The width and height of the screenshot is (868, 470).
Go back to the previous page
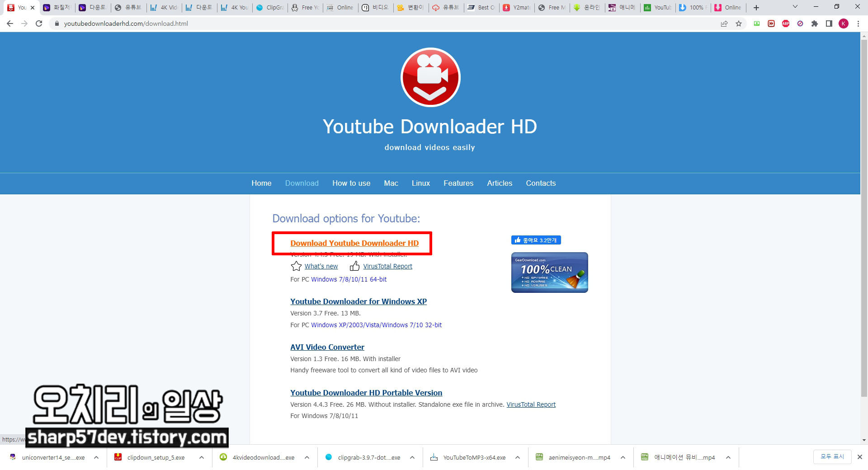click(10, 23)
